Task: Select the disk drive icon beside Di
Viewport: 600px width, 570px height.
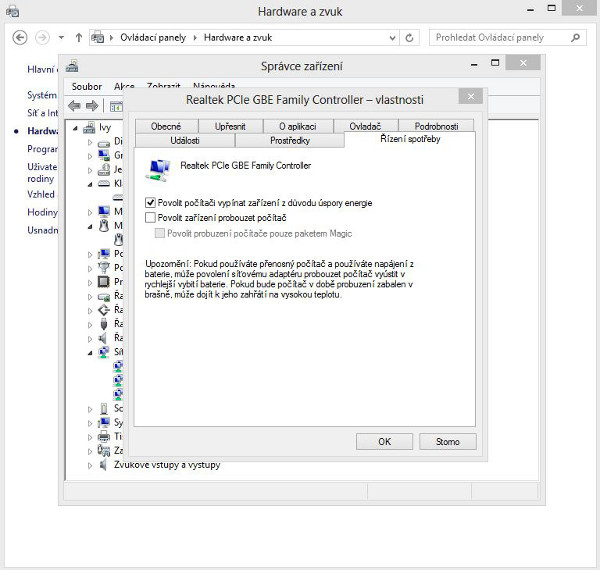Action: point(104,143)
